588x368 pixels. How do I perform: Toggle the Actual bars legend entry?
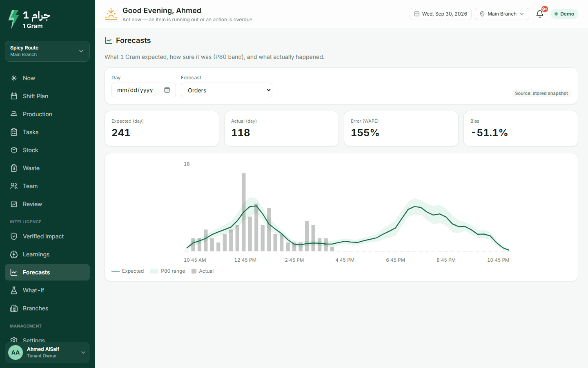pyautogui.click(x=203, y=271)
